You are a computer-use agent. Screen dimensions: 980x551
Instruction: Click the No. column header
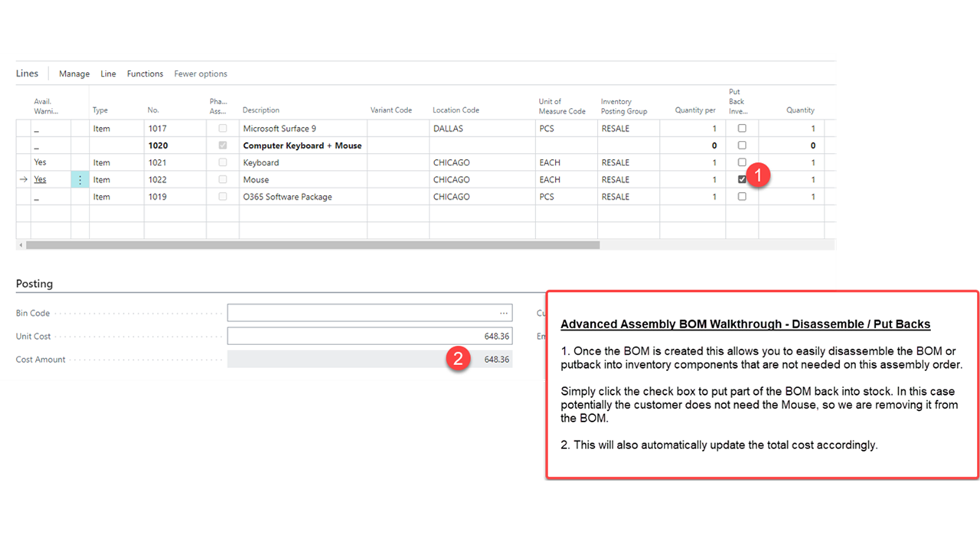153,110
